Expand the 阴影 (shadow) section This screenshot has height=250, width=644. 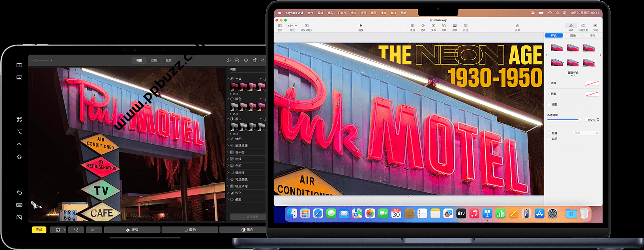click(x=549, y=94)
